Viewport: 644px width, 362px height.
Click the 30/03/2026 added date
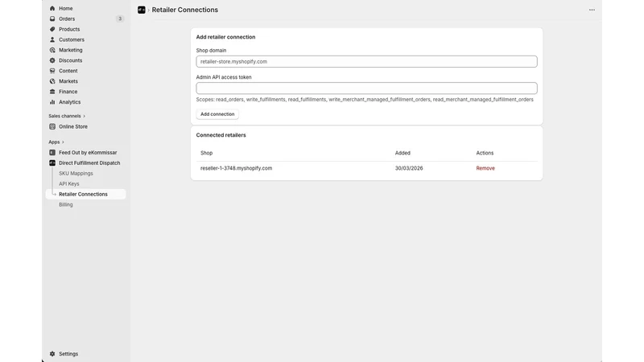coord(409,168)
